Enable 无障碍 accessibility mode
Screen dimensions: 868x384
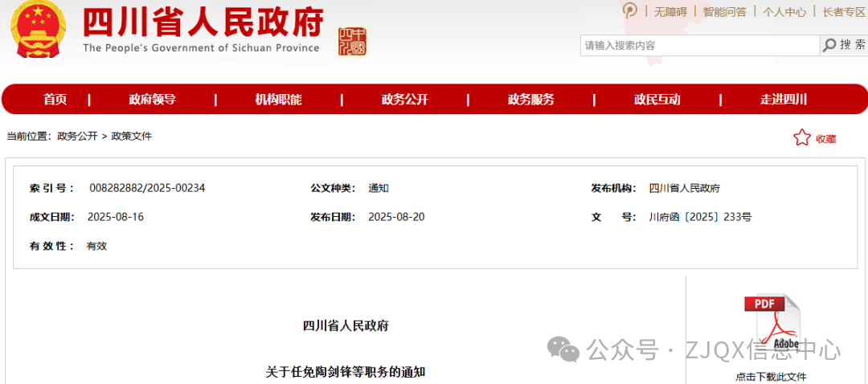[670, 12]
